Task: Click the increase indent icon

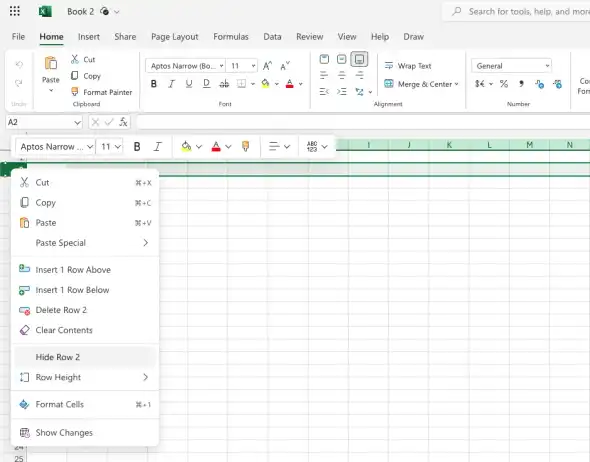Action: tap(342, 92)
